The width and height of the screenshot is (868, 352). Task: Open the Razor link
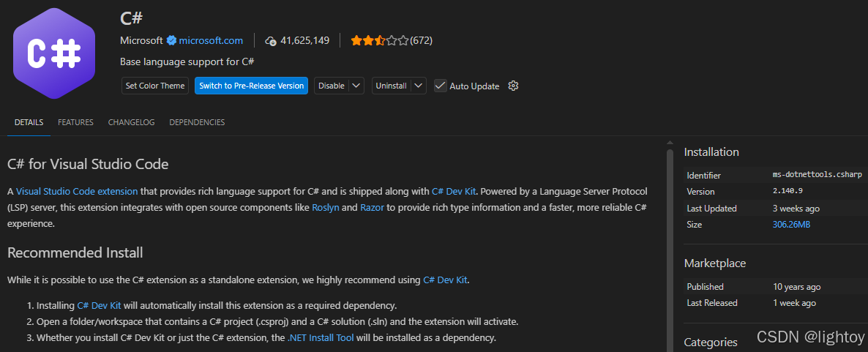tap(372, 208)
